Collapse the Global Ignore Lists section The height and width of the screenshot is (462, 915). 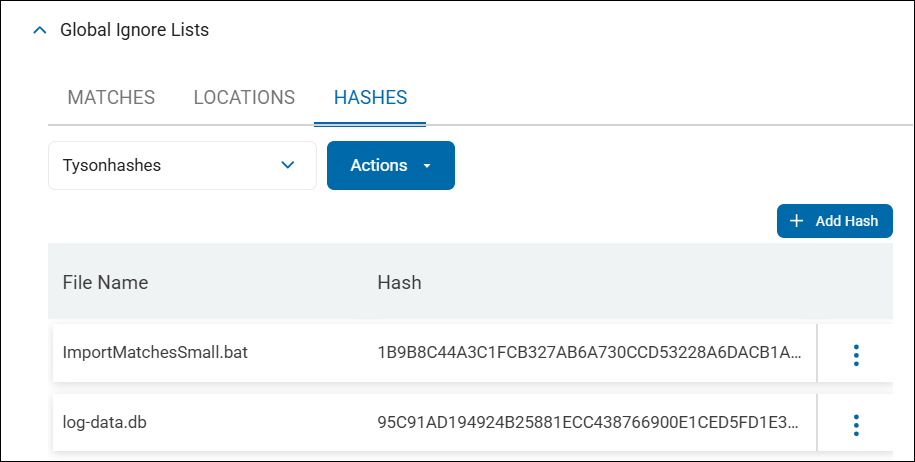[40, 30]
